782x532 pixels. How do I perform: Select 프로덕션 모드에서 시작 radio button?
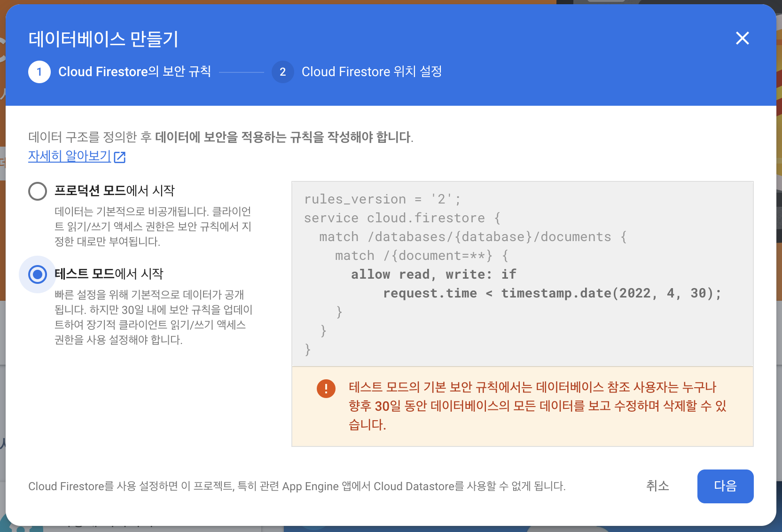38,191
